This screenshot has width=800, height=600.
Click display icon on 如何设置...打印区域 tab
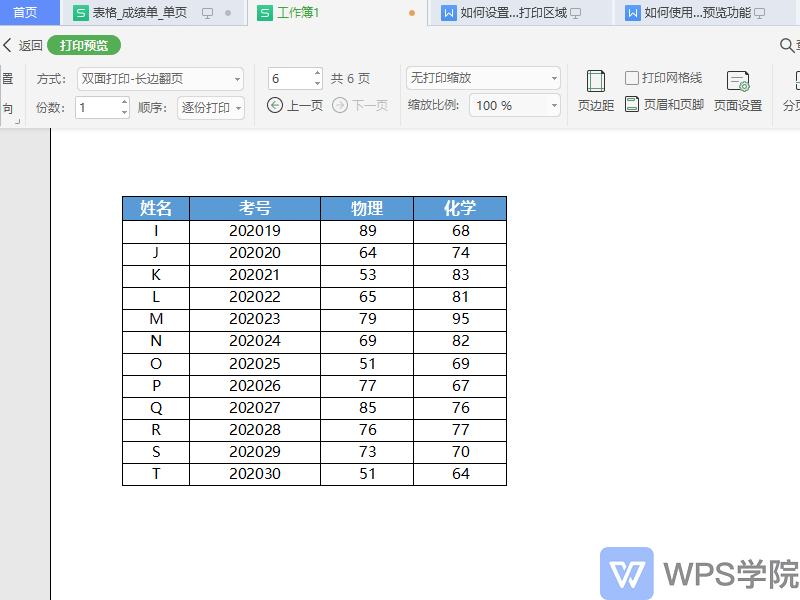tap(576, 13)
